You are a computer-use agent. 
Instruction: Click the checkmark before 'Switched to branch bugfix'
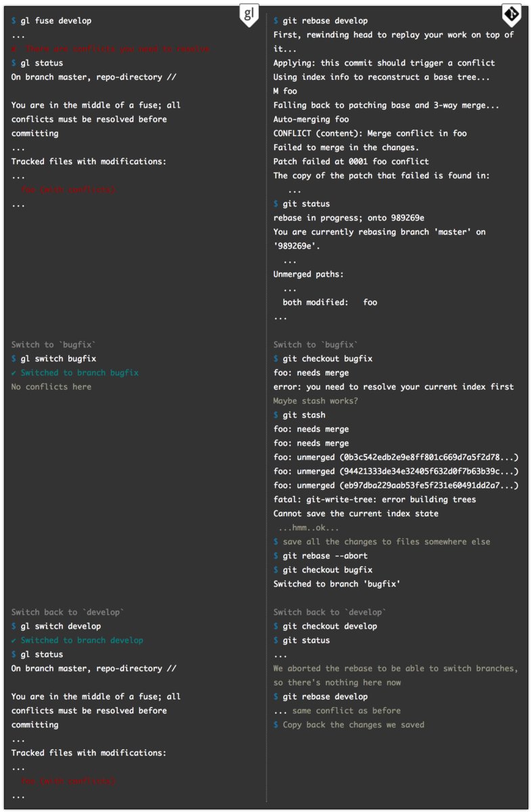point(14,373)
